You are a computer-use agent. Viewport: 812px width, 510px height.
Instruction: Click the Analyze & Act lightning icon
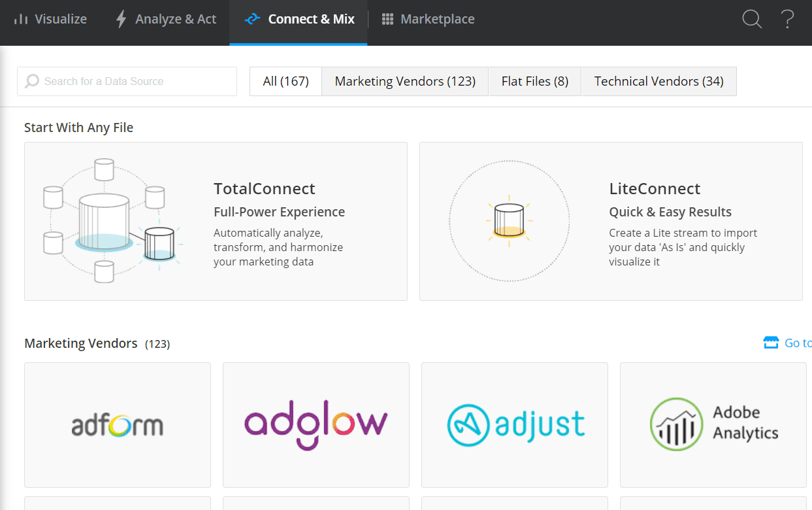coord(121,19)
